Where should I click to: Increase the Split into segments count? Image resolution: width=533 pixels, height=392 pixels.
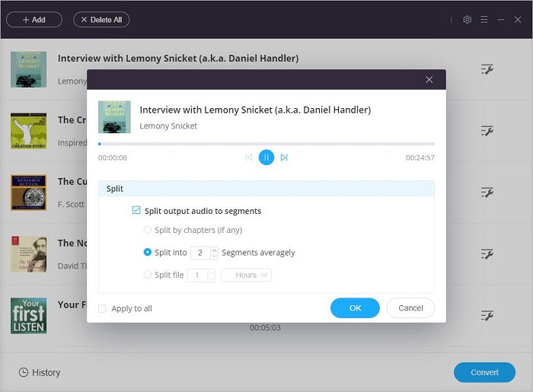(214, 250)
